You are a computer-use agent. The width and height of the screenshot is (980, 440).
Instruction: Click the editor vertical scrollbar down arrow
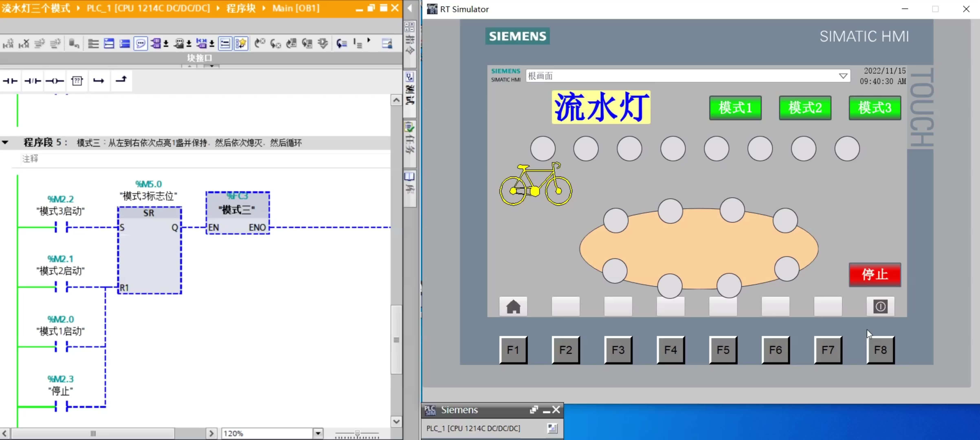coord(396,421)
